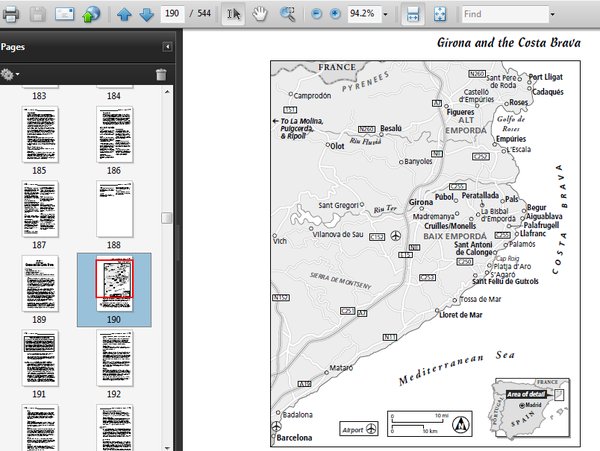The image size is (600, 451).
Task: Go to previous page with up arrow
Action: pyautogui.click(x=124, y=15)
